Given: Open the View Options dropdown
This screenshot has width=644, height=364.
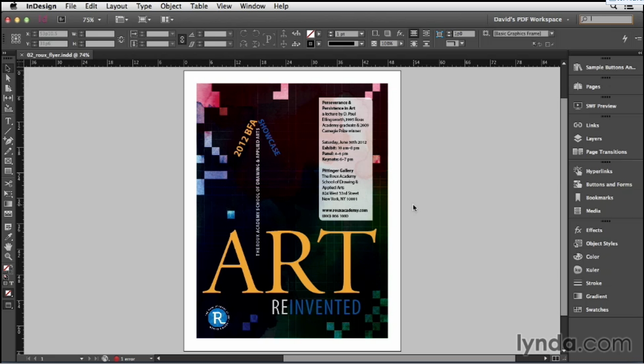Looking at the screenshot, I should click(x=122, y=19).
